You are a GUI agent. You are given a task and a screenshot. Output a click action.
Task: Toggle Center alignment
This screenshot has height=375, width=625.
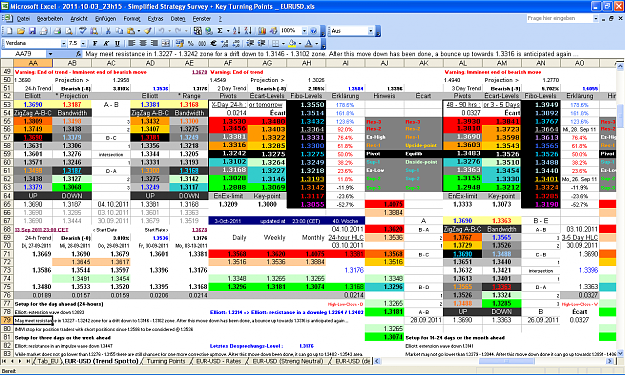[x=143, y=43]
